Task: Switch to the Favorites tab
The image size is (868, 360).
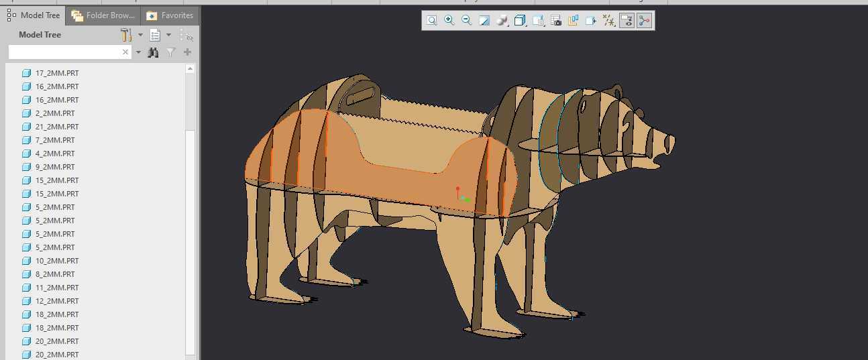Action: 170,15
